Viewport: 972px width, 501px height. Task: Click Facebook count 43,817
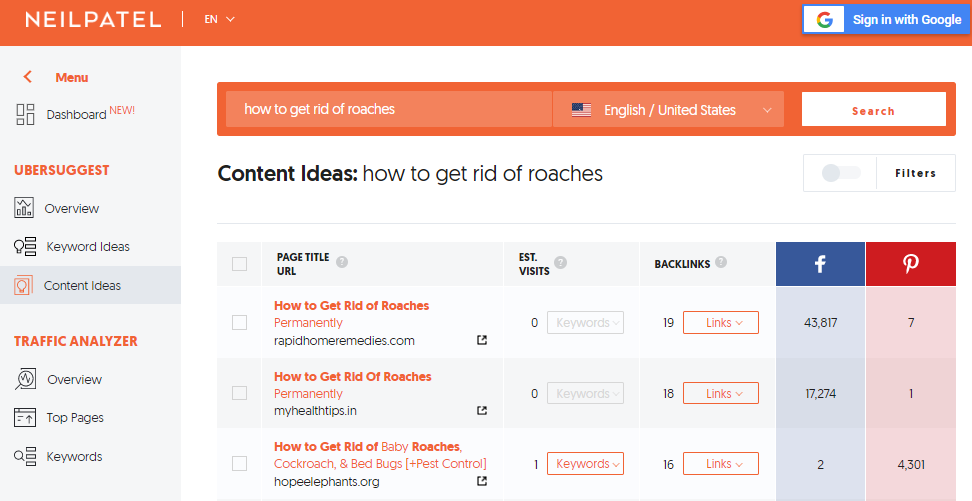(820, 322)
